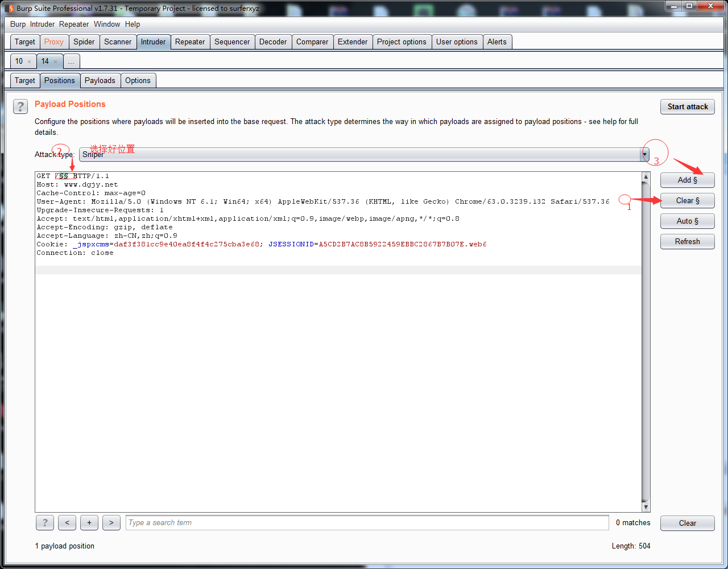Open the Repeater menu

point(74,24)
